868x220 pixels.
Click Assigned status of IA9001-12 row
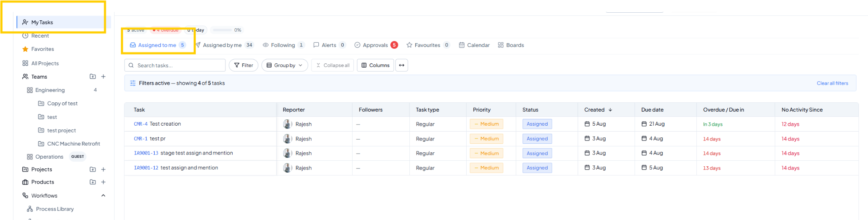pyautogui.click(x=537, y=168)
